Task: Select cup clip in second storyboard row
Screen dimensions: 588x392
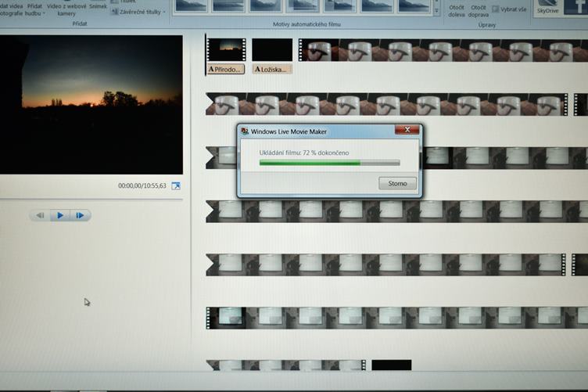Action: (386, 104)
